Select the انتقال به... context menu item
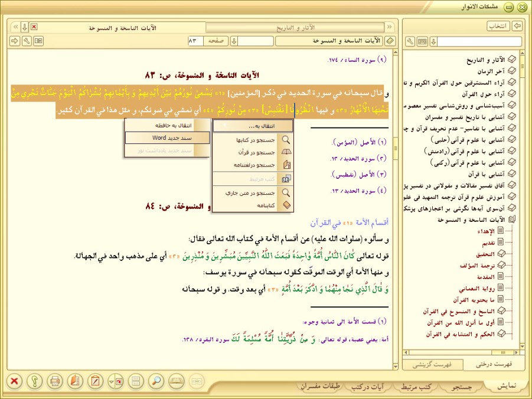This screenshot has width=532, height=399. pyautogui.click(x=253, y=126)
